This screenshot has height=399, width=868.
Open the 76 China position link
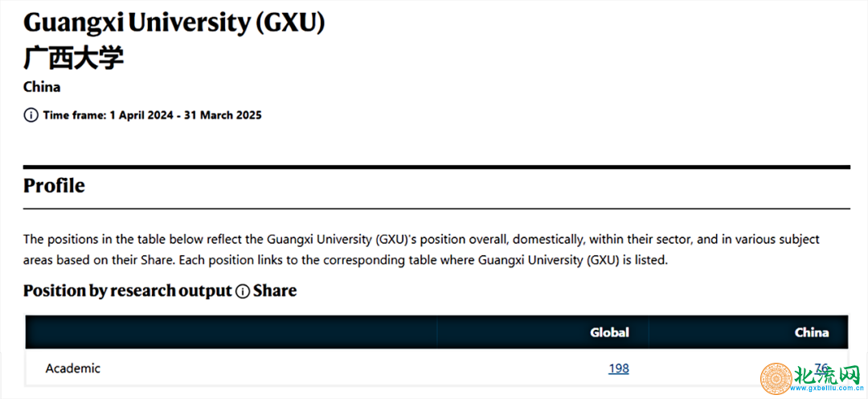pos(821,368)
